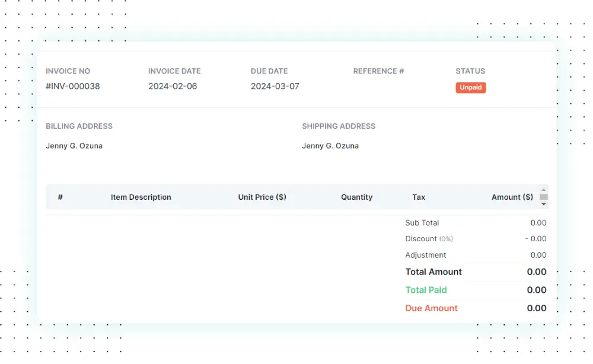Click the # column header
The width and height of the screenshot is (593, 364).
60,197
